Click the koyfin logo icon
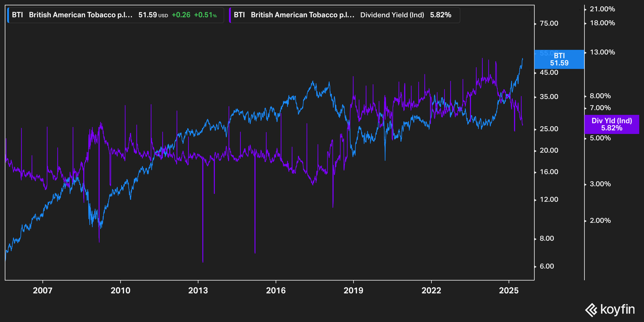This screenshot has width=644, height=322. 591,310
